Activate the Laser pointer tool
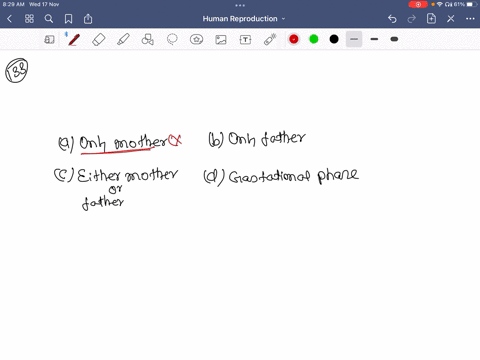 (270, 39)
